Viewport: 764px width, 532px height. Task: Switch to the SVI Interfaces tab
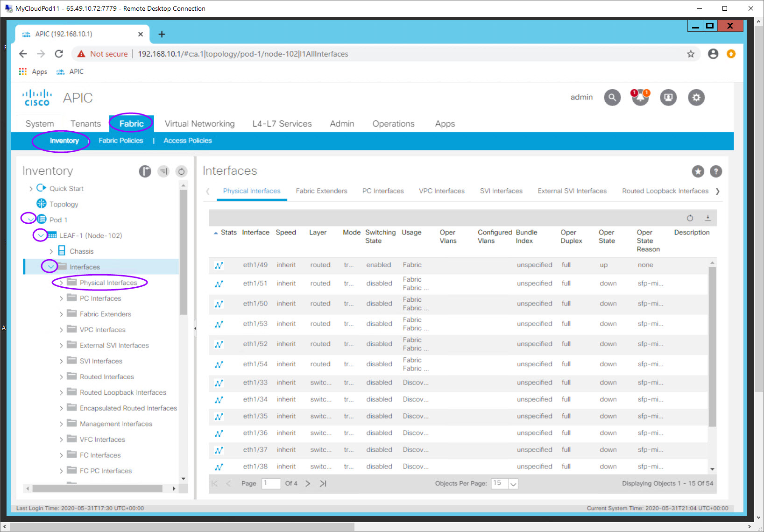coord(501,191)
